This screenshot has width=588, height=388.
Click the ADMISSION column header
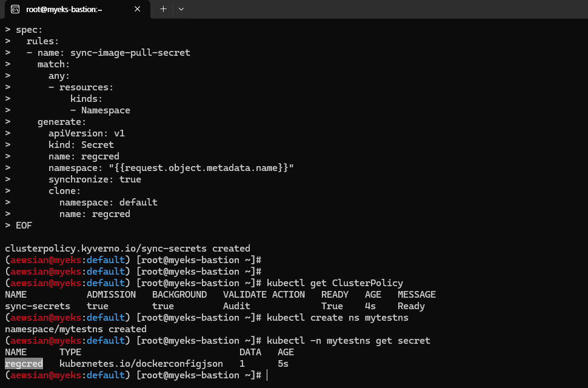tap(112, 295)
